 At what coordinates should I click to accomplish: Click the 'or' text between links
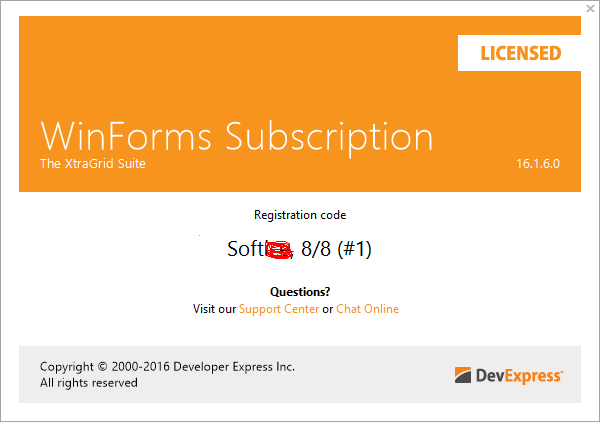click(x=327, y=309)
